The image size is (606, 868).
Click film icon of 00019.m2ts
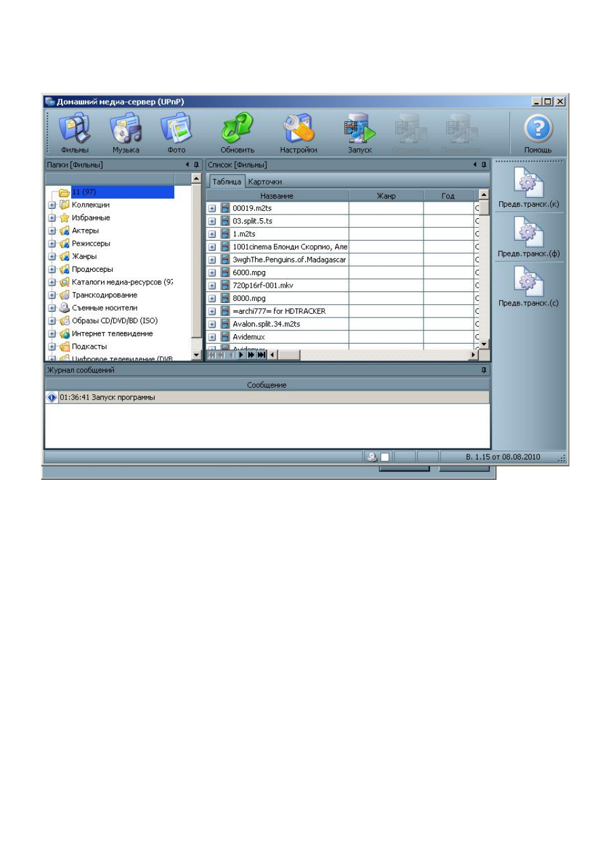pos(225,208)
